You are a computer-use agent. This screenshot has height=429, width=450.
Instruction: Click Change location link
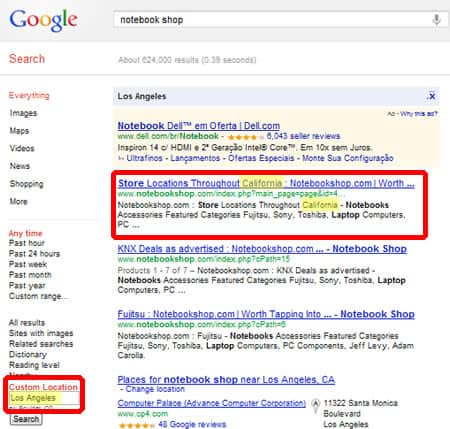point(155,389)
